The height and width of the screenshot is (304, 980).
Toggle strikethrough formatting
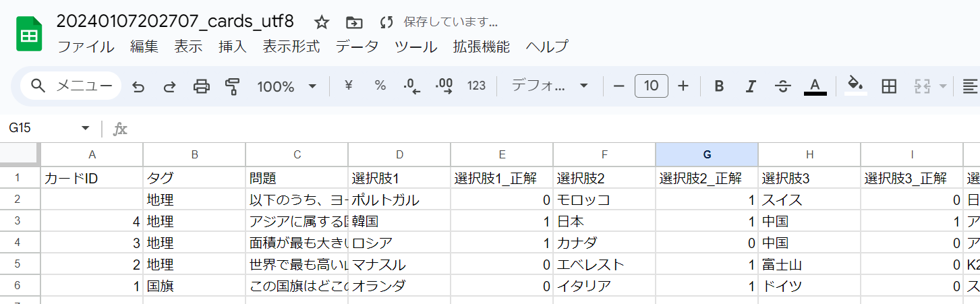(x=783, y=86)
